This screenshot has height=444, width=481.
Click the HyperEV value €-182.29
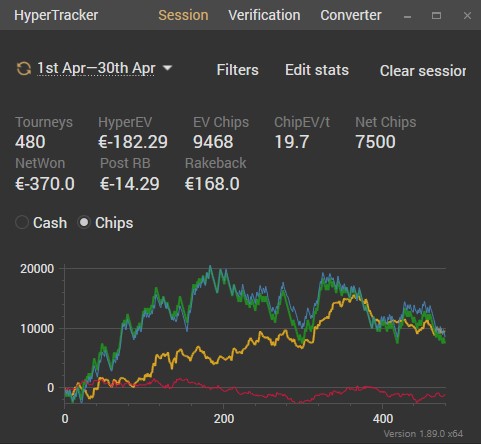pyautogui.click(x=133, y=142)
